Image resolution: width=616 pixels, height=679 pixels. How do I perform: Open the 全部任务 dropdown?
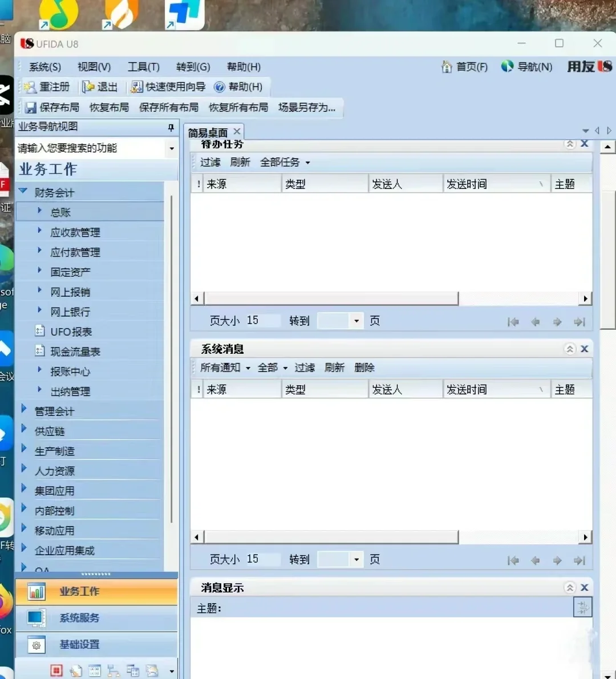tap(283, 162)
